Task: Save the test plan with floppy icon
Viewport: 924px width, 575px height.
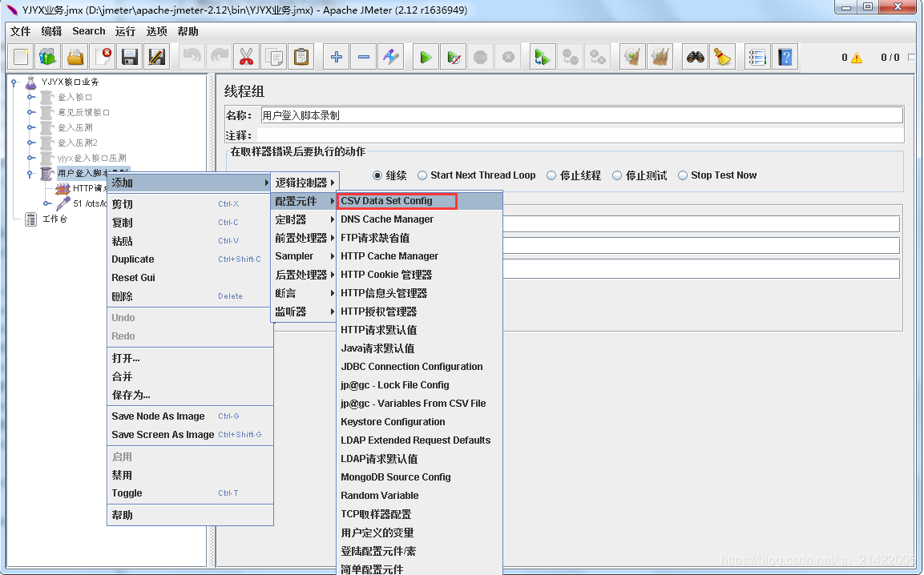Action: [x=130, y=57]
